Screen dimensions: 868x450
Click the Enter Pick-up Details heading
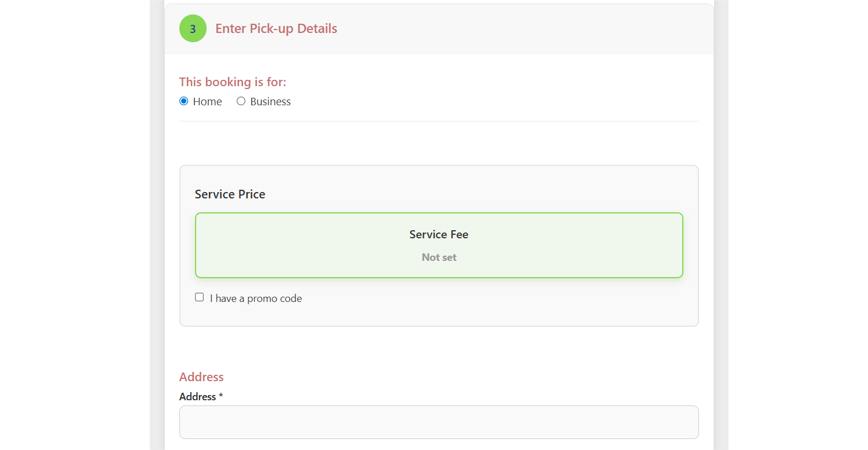276,28
